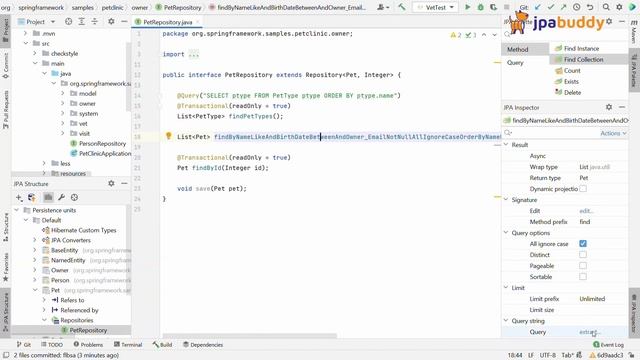Screen dimensions: 640x360
Task: Open the Project view selector dropdown
Action: pyautogui.click(x=37, y=21)
